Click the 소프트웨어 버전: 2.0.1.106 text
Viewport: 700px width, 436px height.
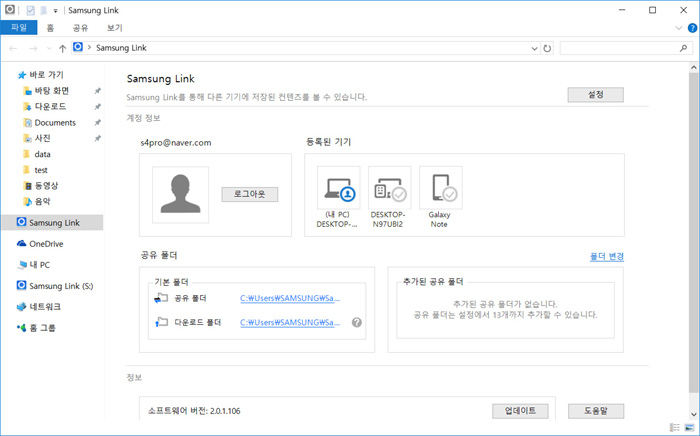coord(194,411)
